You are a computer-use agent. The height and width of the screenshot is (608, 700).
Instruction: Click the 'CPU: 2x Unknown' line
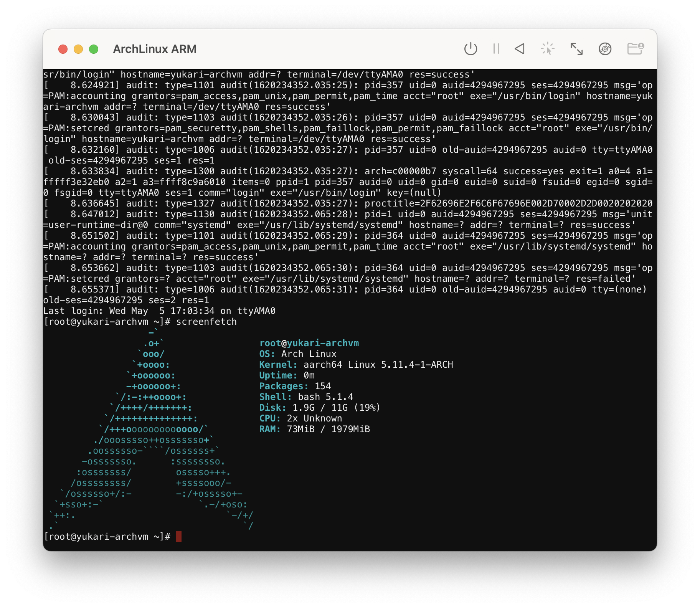pos(301,418)
